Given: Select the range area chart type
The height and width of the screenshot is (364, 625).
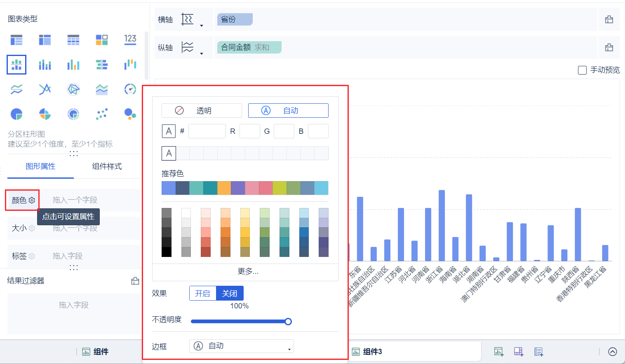Looking at the screenshot, I should [x=102, y=89].
